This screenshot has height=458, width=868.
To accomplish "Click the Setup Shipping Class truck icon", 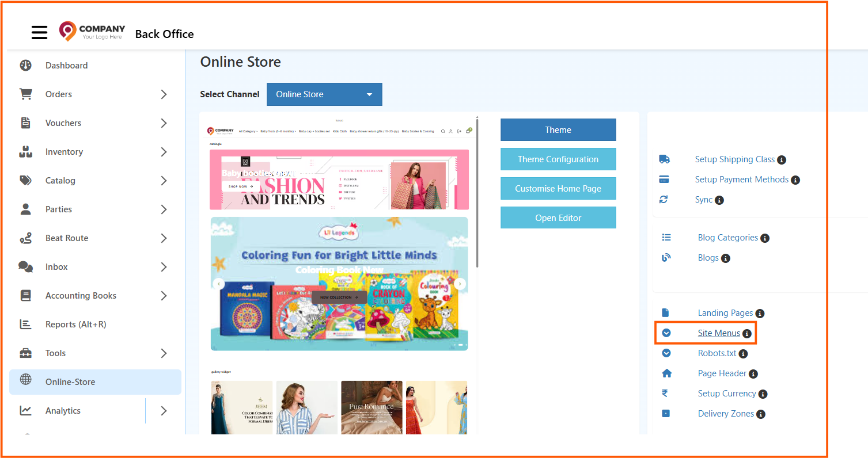I will point(664,159).
